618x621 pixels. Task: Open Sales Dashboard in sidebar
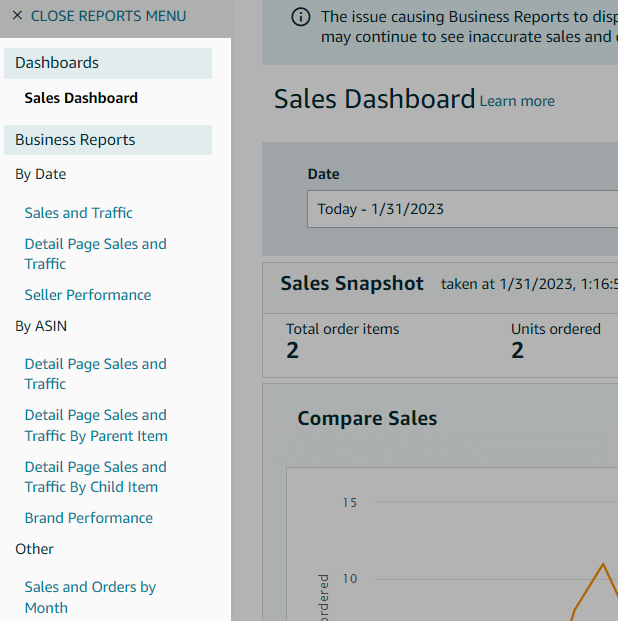pos(81,98)
